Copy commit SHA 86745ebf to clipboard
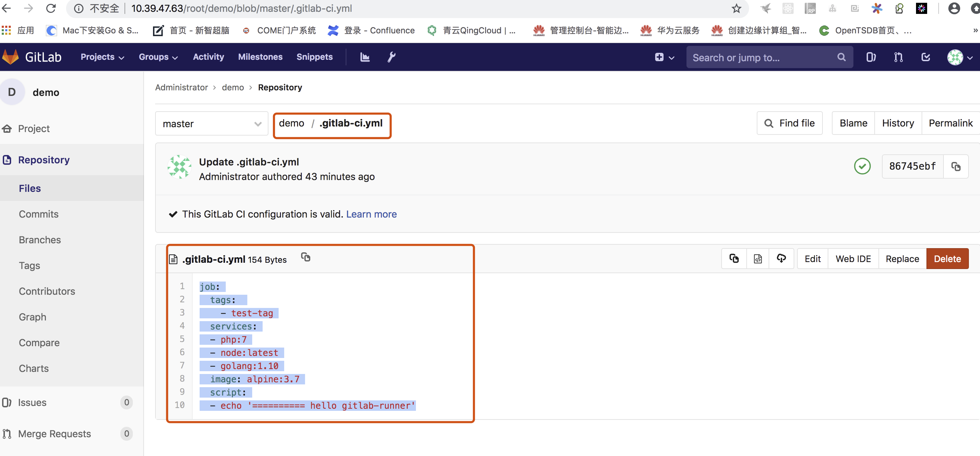The width and height of the screenshot is (980, 456). coord(956,166)
